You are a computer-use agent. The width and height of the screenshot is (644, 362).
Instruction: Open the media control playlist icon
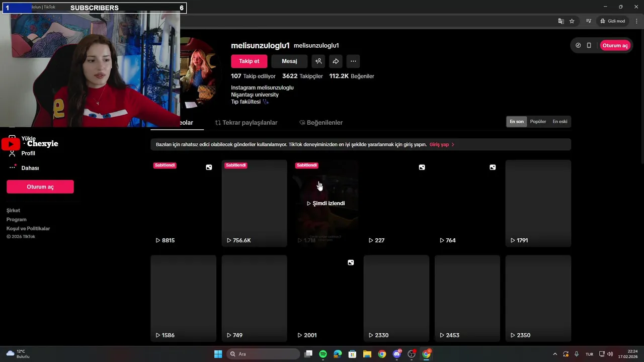[x=588, y=21]
